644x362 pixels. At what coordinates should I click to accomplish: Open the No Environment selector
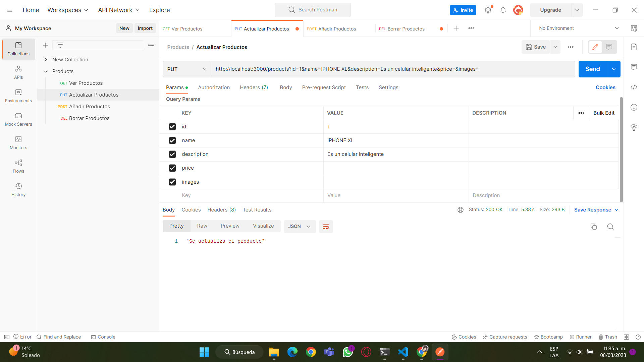(x=577, y=28)
